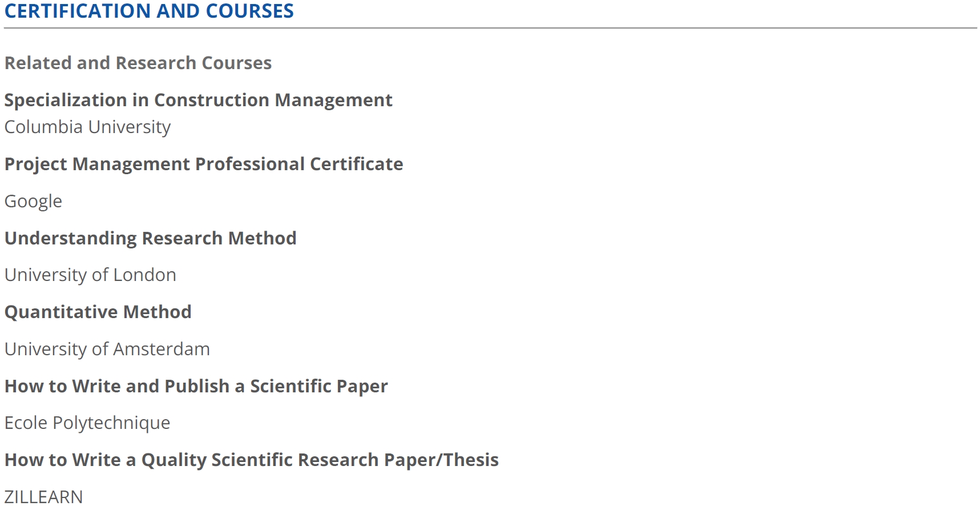Select the Quantitative Method course title
The width and height of the screenshot is (980, 506).
[x=98, y=312]
